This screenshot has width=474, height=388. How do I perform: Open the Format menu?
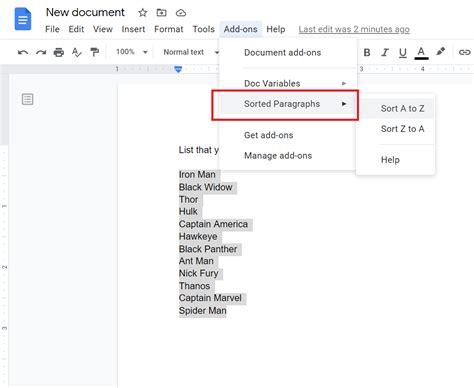click(x=169, y=29)
